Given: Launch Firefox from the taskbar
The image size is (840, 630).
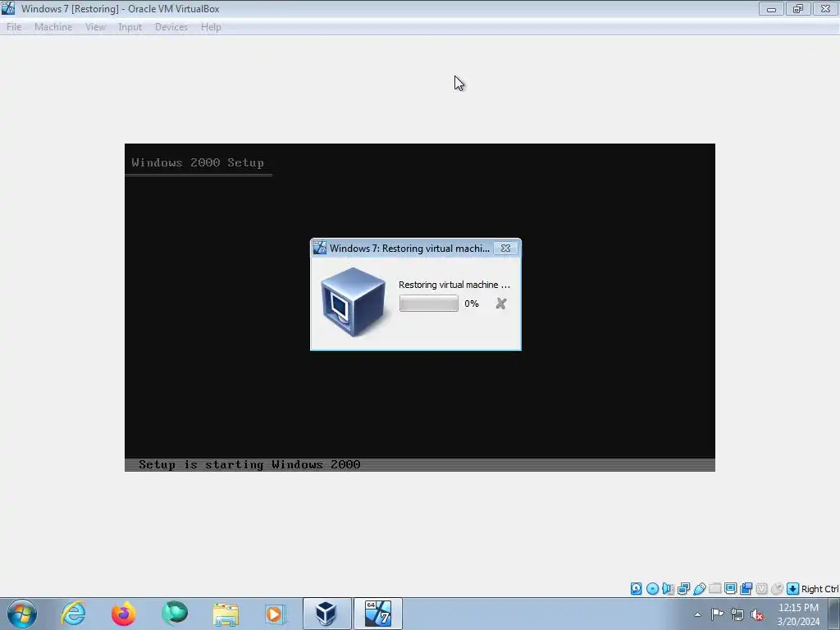Looking at the screenshot, I should click(124, 614).
